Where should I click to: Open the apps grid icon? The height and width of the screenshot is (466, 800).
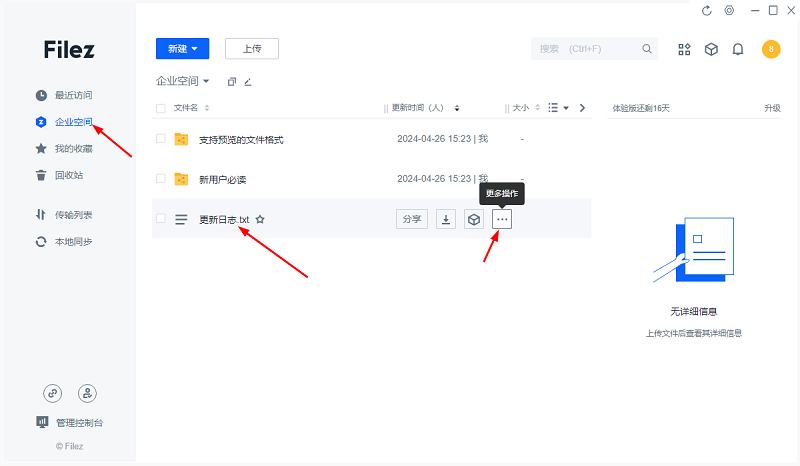click(x=684, y=49)
